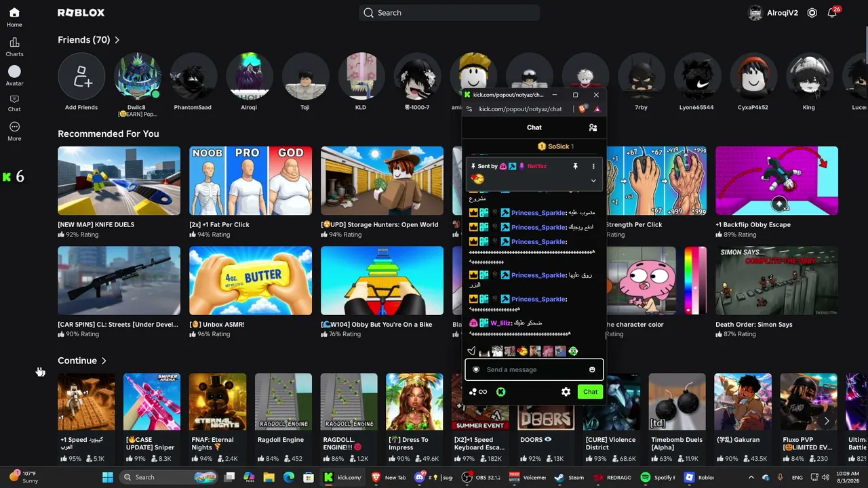This screenshot has height=488, width=868.
Task: Click the Brave shields icon in popup
Action: click(x=583, y=109)
